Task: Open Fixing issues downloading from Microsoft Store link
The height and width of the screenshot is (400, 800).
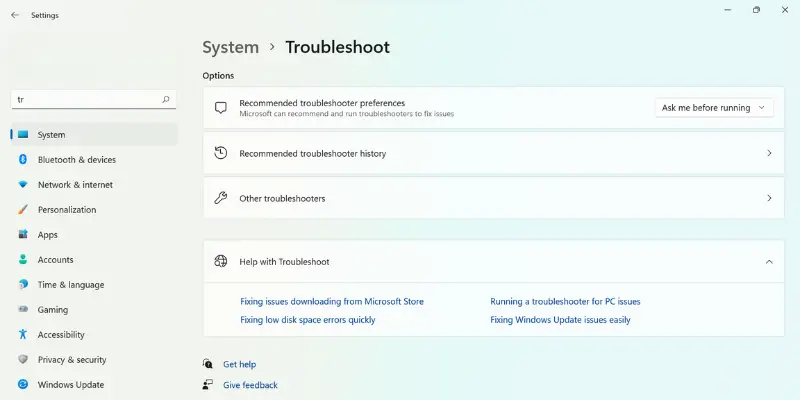Action: coord(332,302)
